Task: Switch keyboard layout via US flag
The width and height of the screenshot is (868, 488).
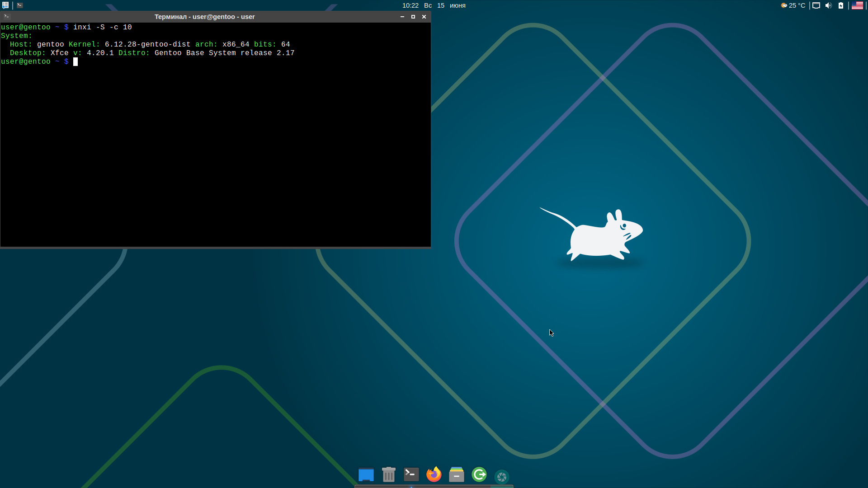Action: [x=857, y=5]
